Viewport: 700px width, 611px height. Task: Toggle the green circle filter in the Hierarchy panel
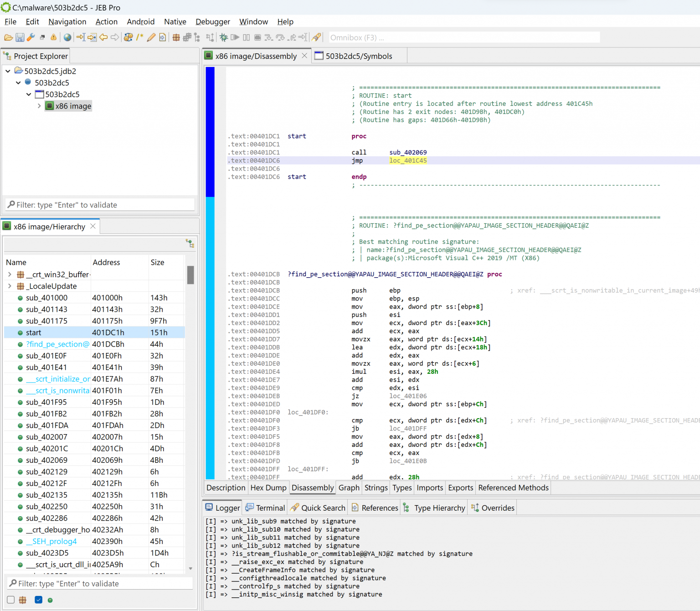coord(50,600)
